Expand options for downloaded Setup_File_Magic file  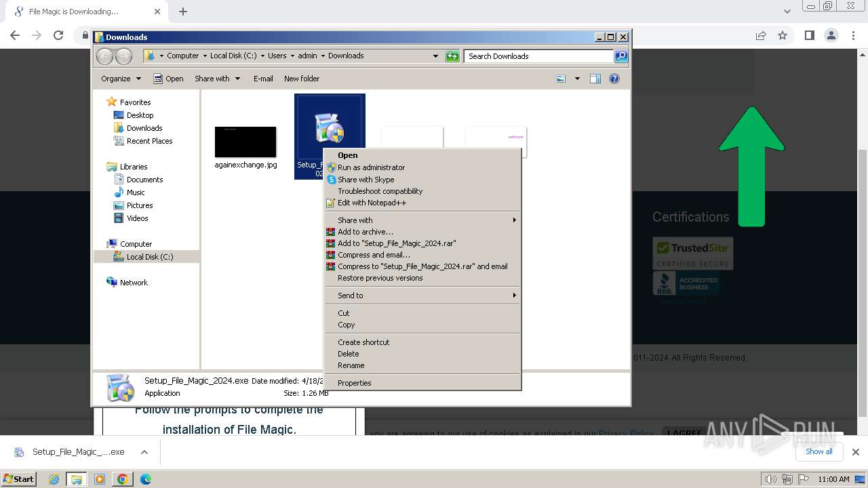pyautogui.click(x=144, y=452)
